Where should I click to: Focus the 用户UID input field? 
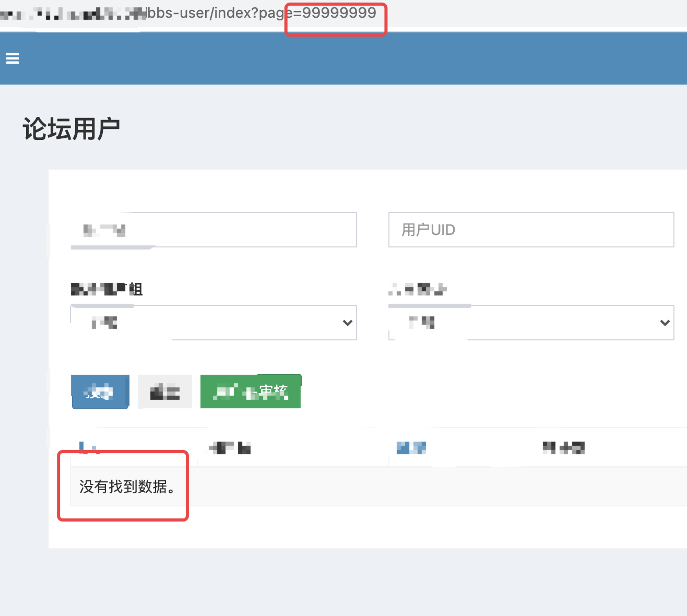pyautogui.click(x=531, y=230)
